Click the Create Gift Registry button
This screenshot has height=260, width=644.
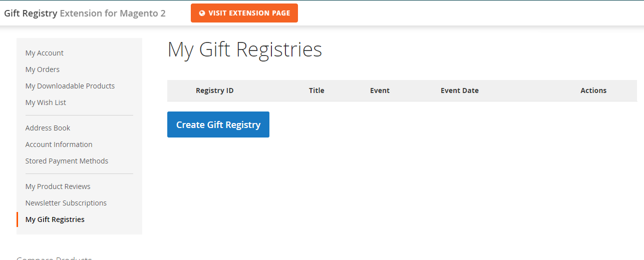[218, 124]
